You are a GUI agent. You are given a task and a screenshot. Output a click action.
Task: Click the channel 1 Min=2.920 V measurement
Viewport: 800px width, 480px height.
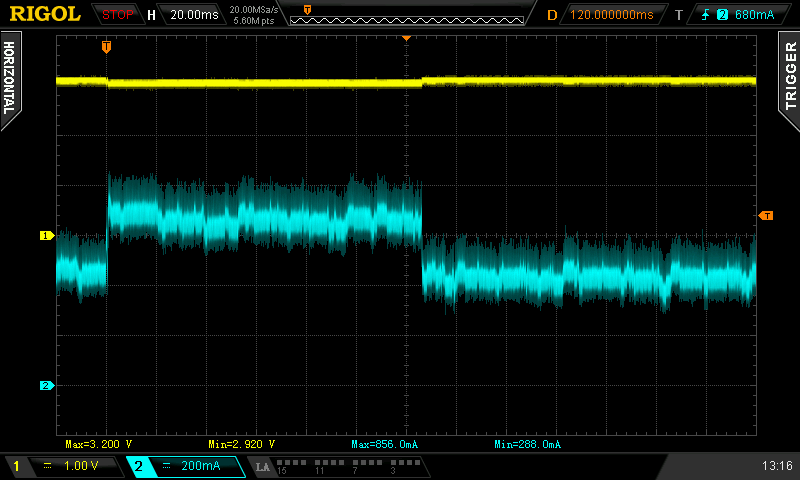pos(241,444)
